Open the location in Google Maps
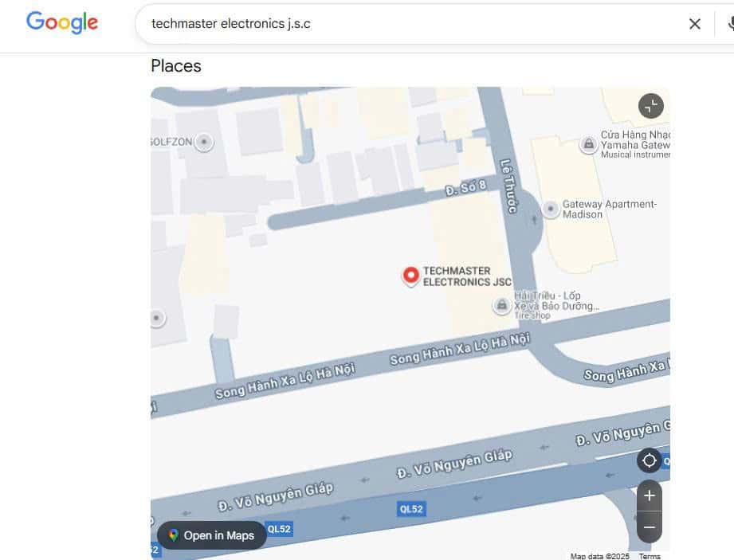 pyautogui.click(x=213, y=535)
